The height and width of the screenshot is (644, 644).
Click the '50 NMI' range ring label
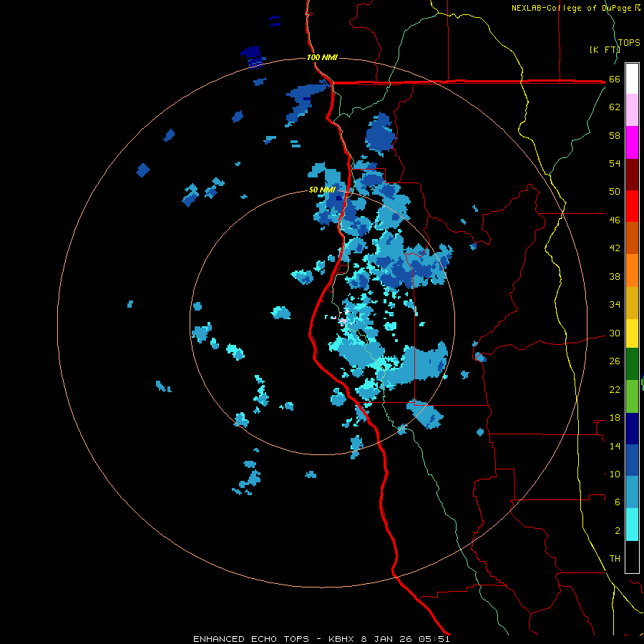[x=322, y=190]
